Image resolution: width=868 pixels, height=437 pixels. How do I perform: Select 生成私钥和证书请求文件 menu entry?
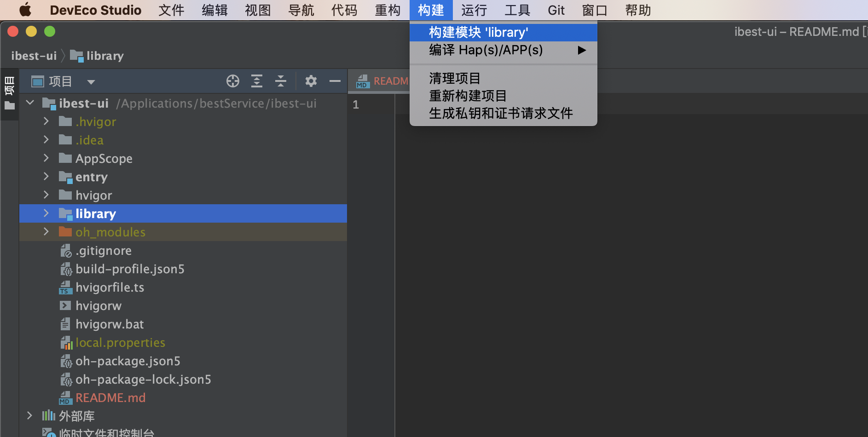point(503,113)
